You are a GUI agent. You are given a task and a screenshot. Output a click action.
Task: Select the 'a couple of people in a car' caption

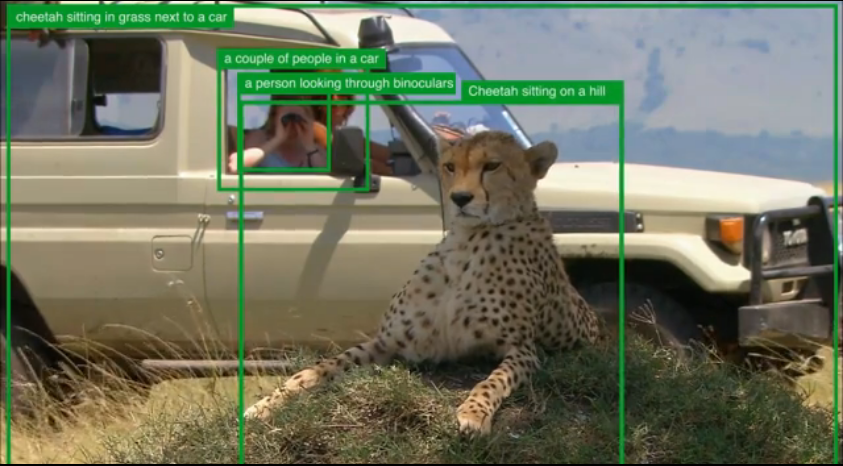[x=302, y=59]
